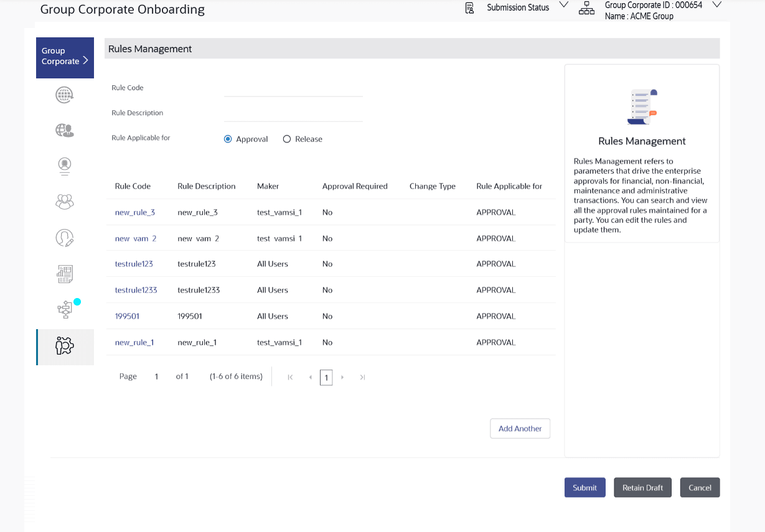Click the Retain Draft button
This screenshot has height=532, width=765.
(x=643, y=488)
